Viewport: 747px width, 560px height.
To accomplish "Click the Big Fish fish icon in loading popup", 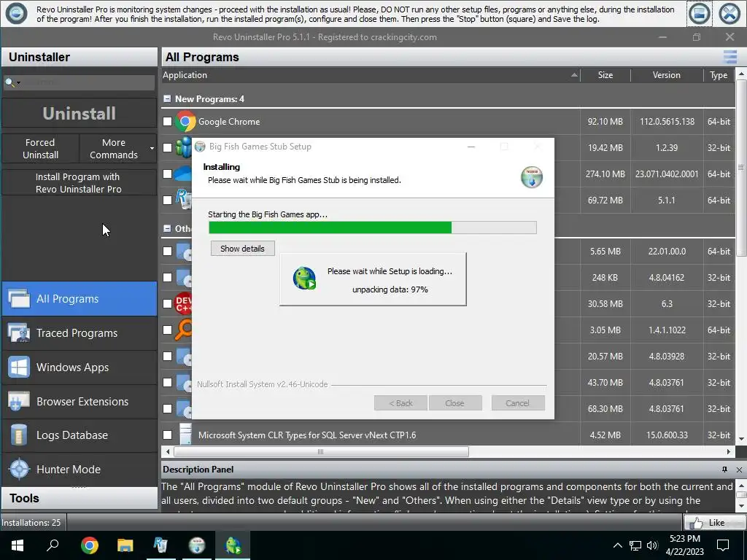I will click(304, 279).
